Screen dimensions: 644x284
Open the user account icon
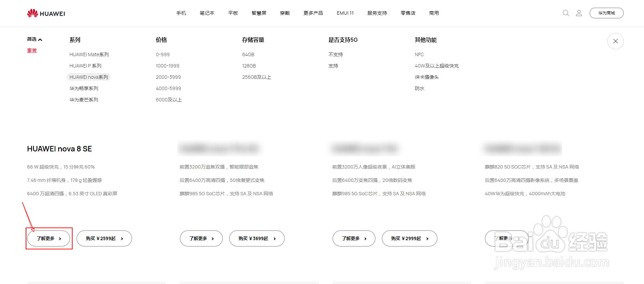579,13
